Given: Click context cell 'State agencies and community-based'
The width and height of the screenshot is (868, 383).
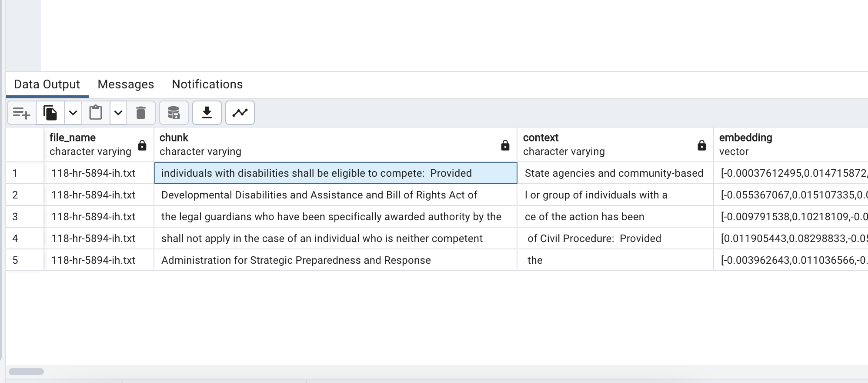Looking at the screenshot, I should pyautogui.click(x=615, y=173).
